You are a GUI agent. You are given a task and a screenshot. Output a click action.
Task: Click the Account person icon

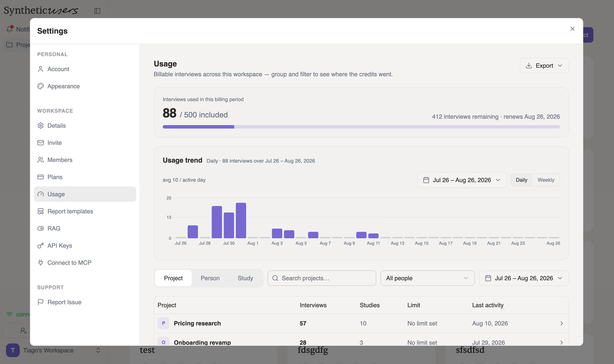click(x=41, y=69)
